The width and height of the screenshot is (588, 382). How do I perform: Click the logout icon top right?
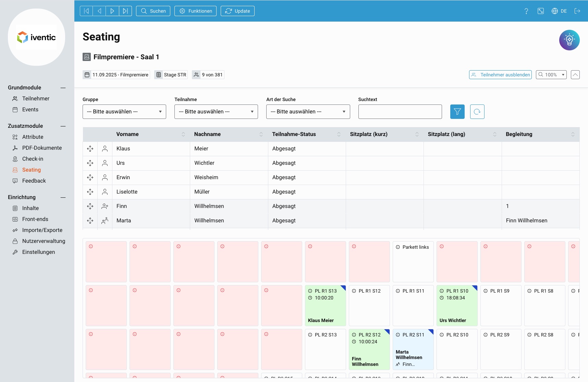click(x=578, y=11)
